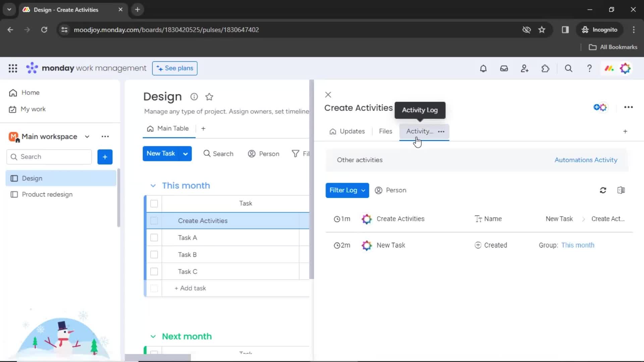Toggle checkbox for Task A row
The image size is (644, 362).
click(154, 237)
